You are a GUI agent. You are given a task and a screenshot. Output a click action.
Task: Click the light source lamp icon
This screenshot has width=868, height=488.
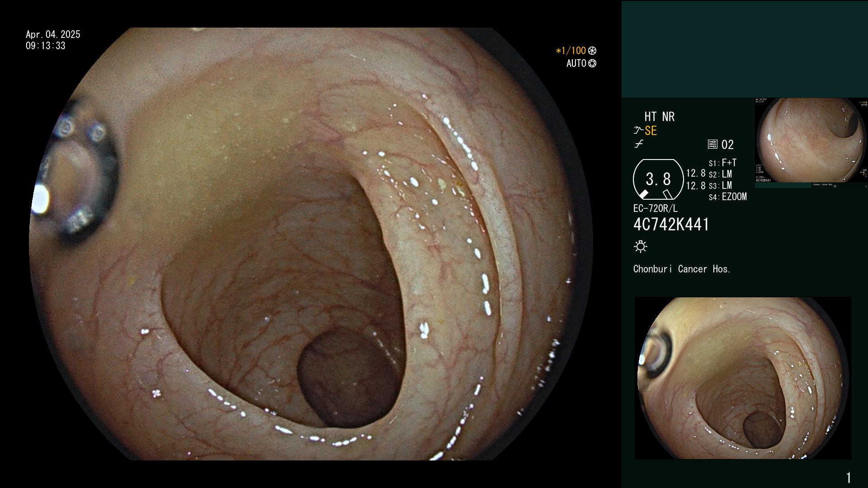(x=641, y=246)
